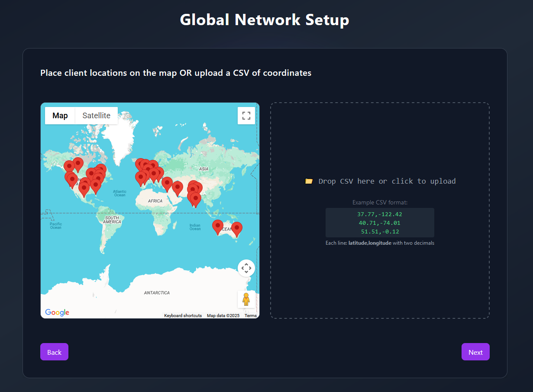The image size is (533, 392).
Task: Click the AFRICA label on the map
Action: tap(155, 201)
